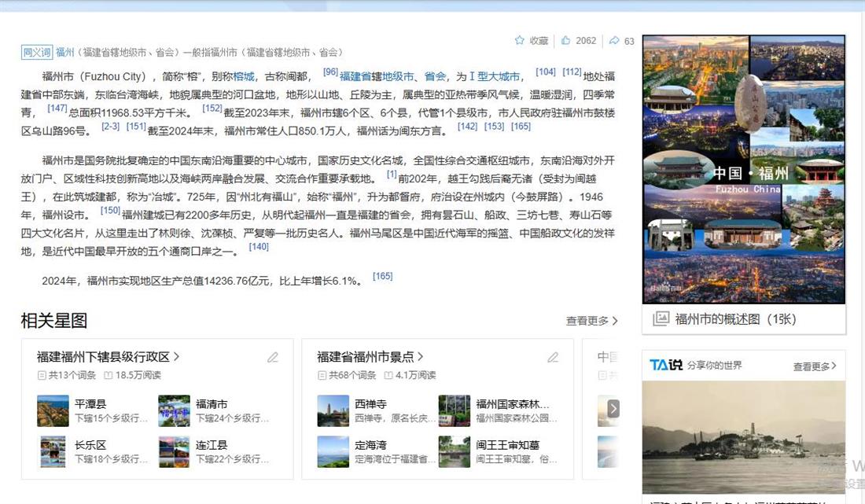Open the old harbor photo in TA说
This screenshot has height=504, width=865.
click(x=744, y=437)
